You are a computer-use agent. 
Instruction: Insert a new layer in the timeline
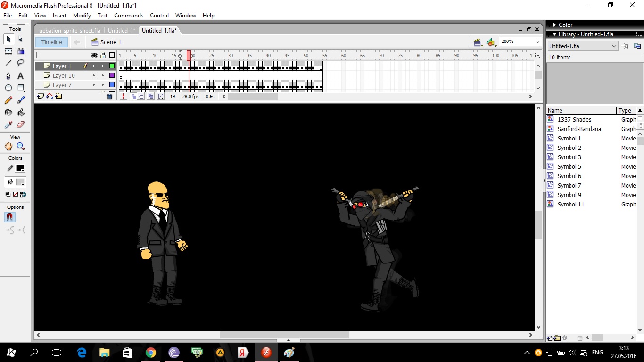[x=40, y=96]
